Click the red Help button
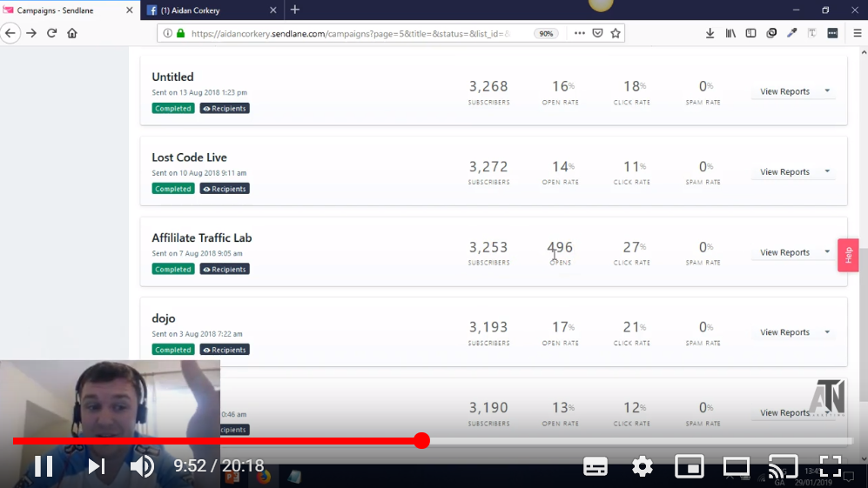 click(x=848, y=255)
